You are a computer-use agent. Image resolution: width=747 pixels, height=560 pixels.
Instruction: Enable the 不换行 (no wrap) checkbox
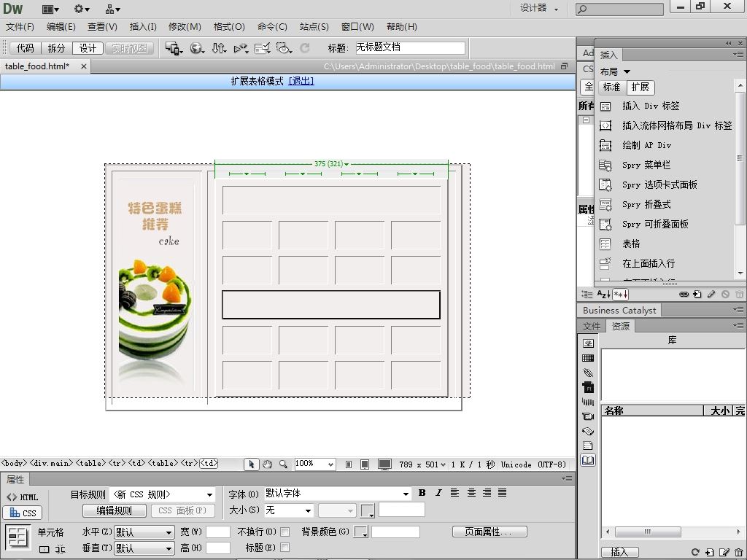285,532
